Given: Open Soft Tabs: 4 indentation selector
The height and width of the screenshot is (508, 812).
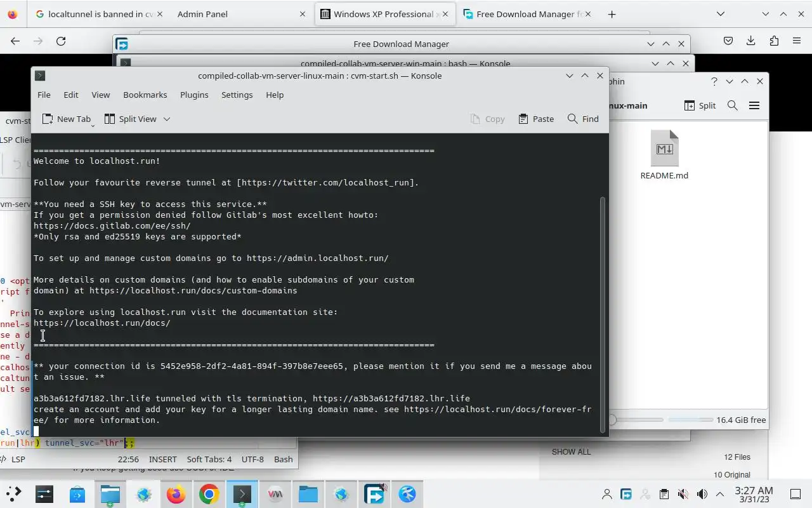Looking at the screenshot, I should [209, 459].
